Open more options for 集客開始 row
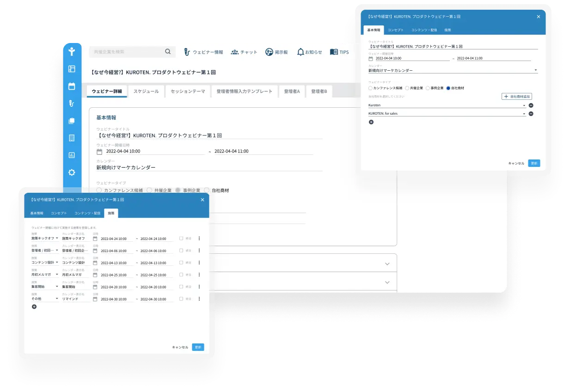The height and width of the screenshot is (392, 570). pyautogui.click(x=199, y=287)
